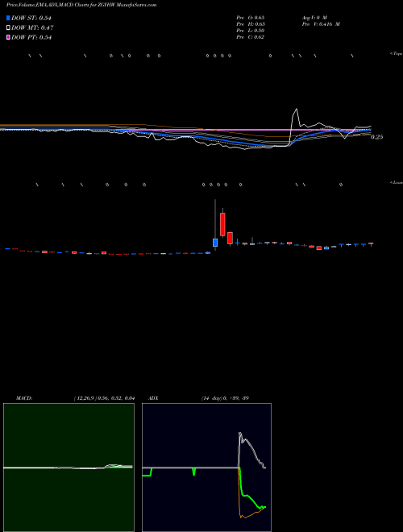Screen dimensions: 403x532
Task: Click the blue candlestick at the price spike
Action: pyautogui.click(x=215, y=243)
